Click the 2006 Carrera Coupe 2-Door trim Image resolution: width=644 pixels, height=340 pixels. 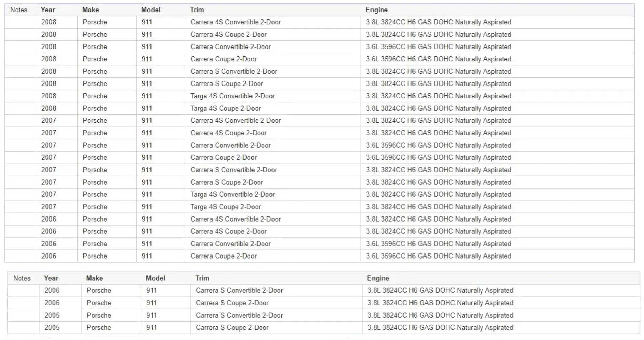[x=223, y=256]
